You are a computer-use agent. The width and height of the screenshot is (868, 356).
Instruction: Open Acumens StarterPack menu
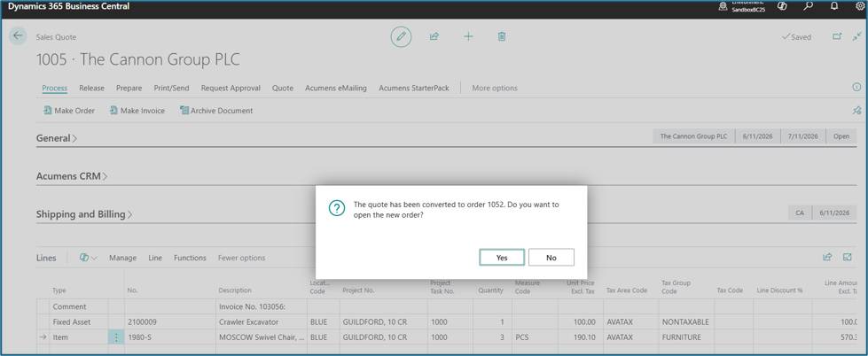click(x=414, y=88)
